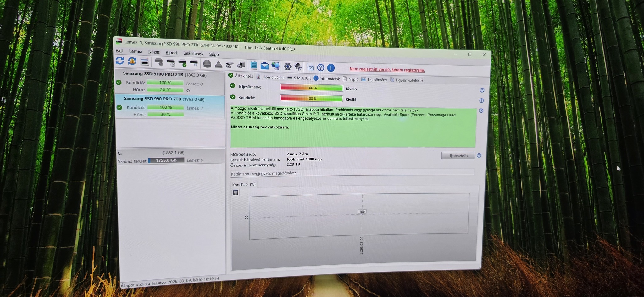Click the help icon beside the green status text box
This screenshot has width=644, height=297.
pyautogui.click(x=481, y=111)
